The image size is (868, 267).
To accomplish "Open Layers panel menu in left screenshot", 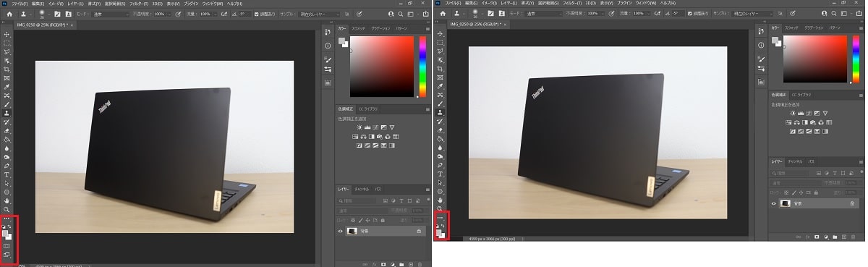I will (x=427, y=189).
